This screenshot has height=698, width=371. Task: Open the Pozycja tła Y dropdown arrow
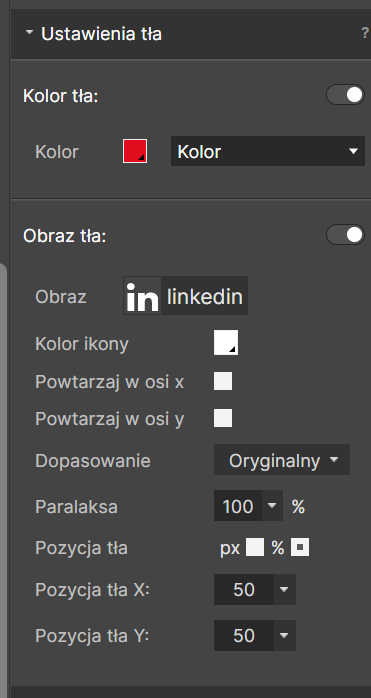(285, 635)
